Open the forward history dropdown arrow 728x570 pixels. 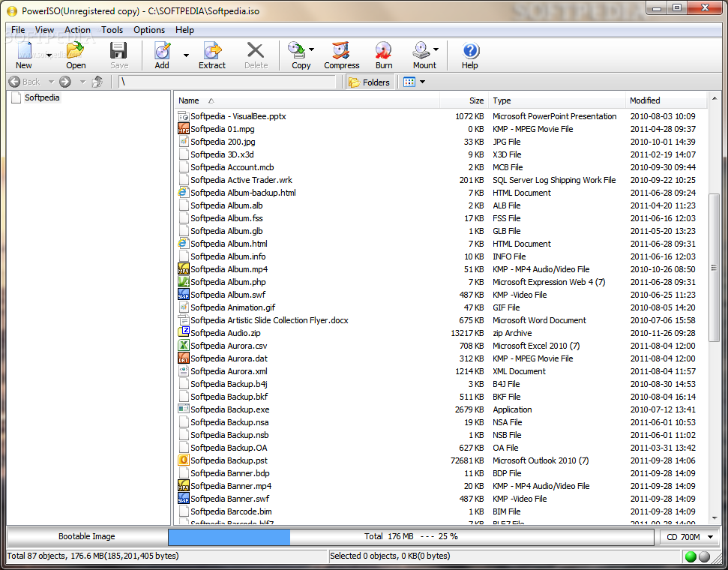82,82
